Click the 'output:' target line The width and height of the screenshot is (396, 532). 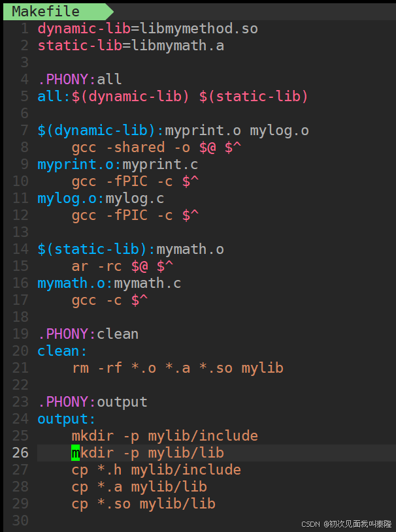[67, 419]
